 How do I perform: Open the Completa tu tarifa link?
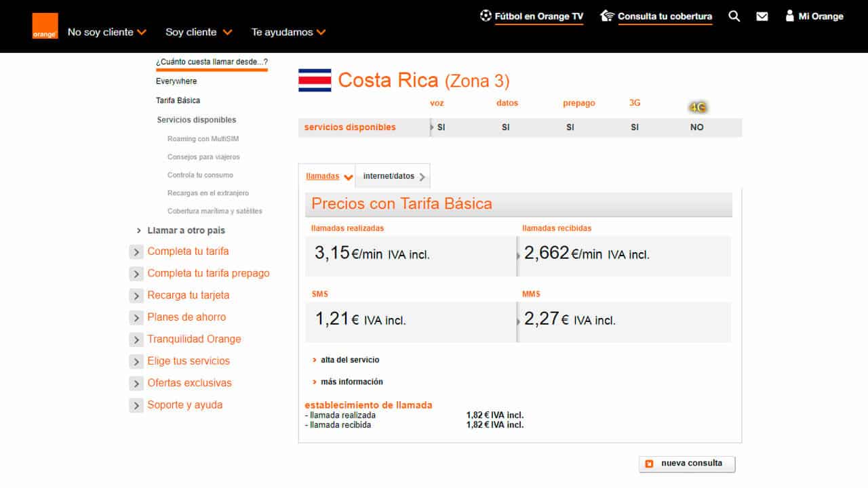point(188,251)
